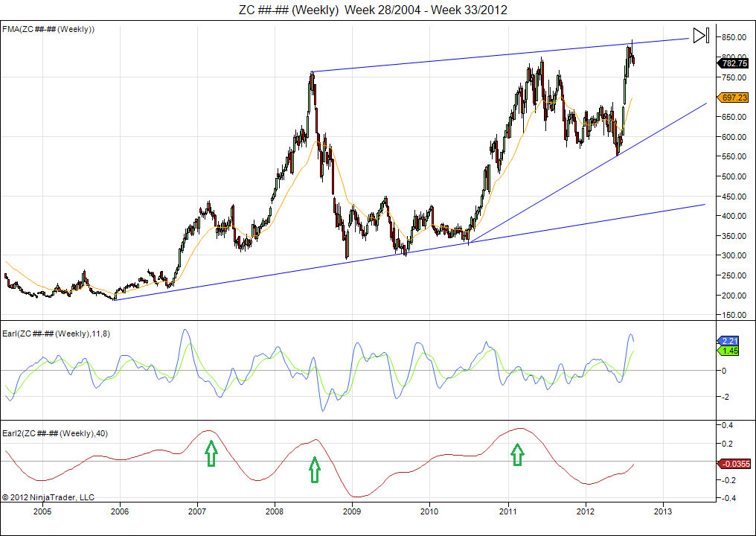Click the green 1.45 indicator value marker
Image resolution: width=756 pixels, height=536 pixels.
pos(730,351)
